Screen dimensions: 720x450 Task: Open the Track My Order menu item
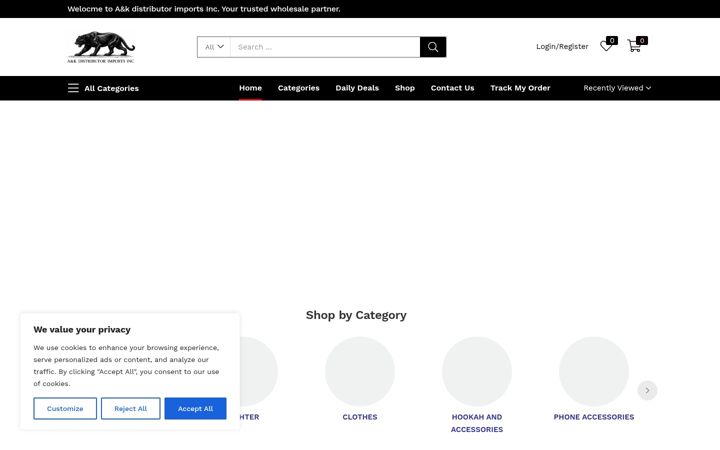pos(520,88)
